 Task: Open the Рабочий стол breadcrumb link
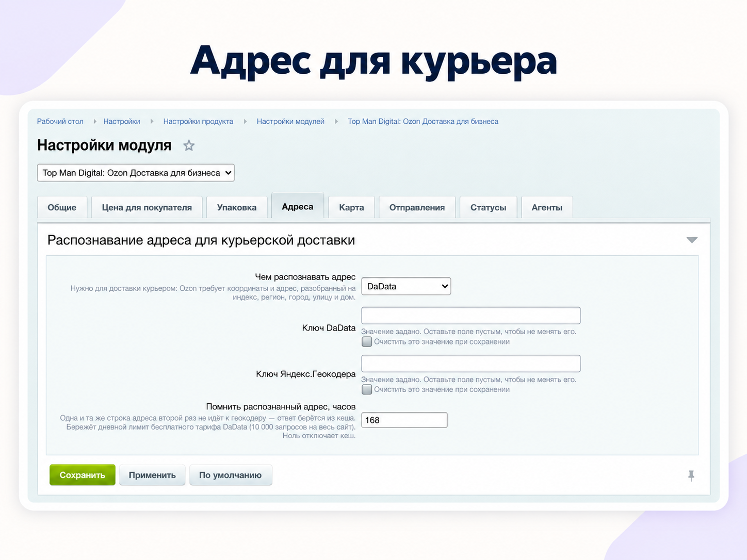[x=60, y=122]
